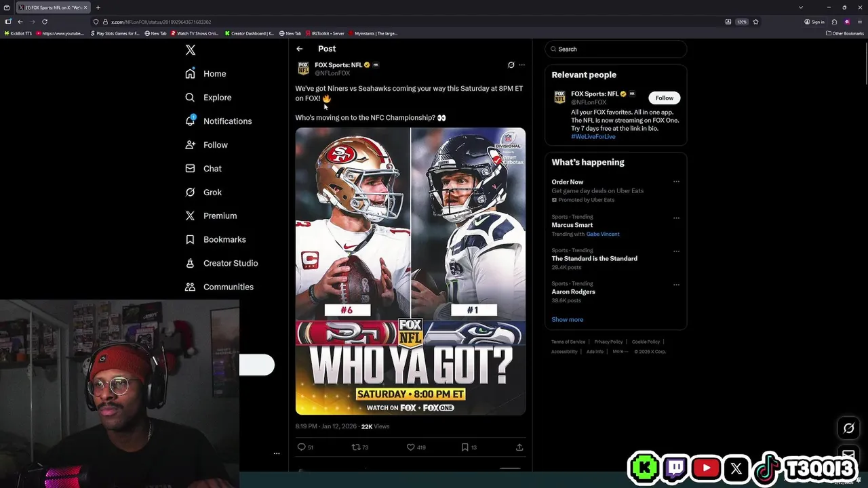This screenshot has width=868, height=488.
Task: Open the Cookie Policy footer link
Action: point(646,342)
